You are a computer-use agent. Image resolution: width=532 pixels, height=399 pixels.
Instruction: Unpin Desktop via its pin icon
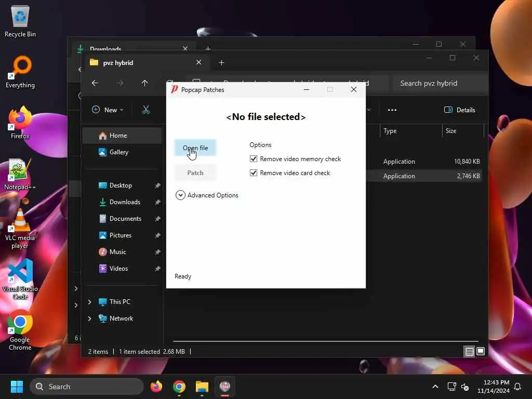pos(157,185)
